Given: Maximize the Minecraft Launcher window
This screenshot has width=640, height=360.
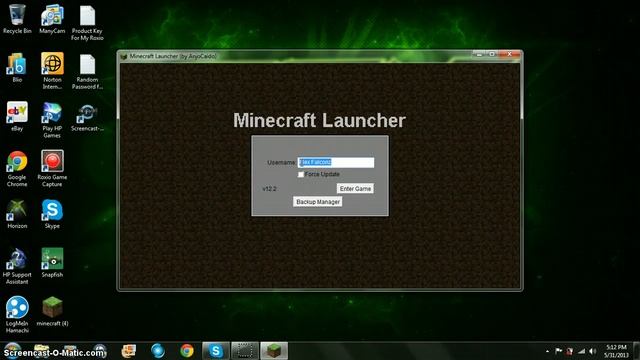Looking at the screenshot, I should point(493,54).
